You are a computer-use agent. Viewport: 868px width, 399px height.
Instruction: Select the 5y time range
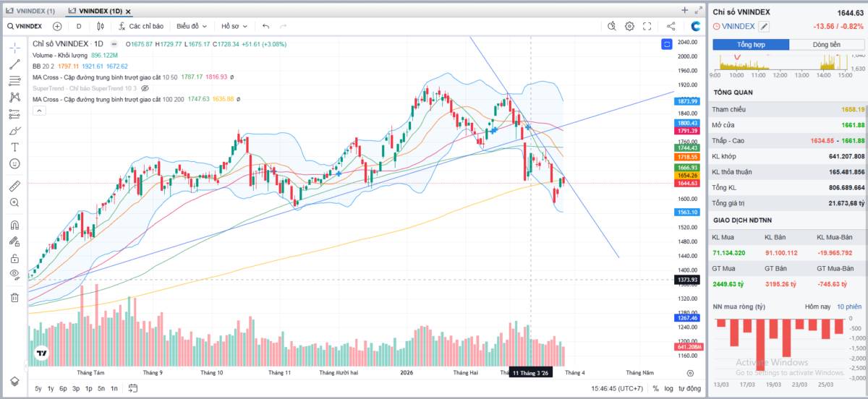click(38, 389)
